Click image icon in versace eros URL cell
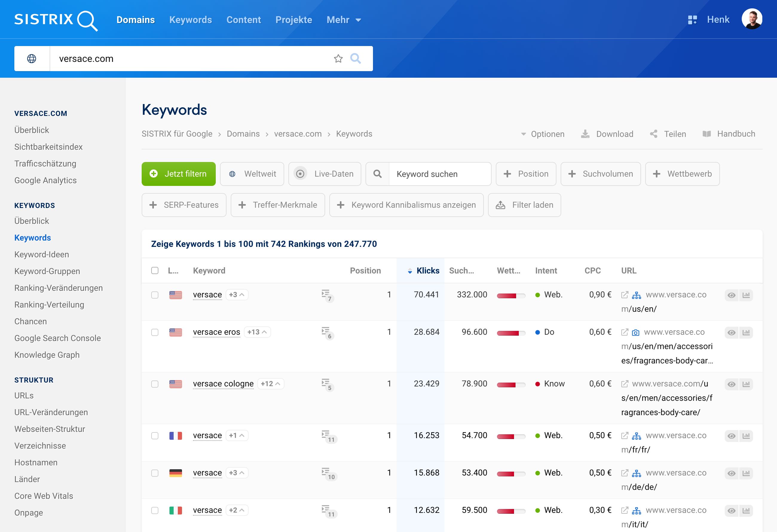The image size is (777, 532). coord(636,332)
